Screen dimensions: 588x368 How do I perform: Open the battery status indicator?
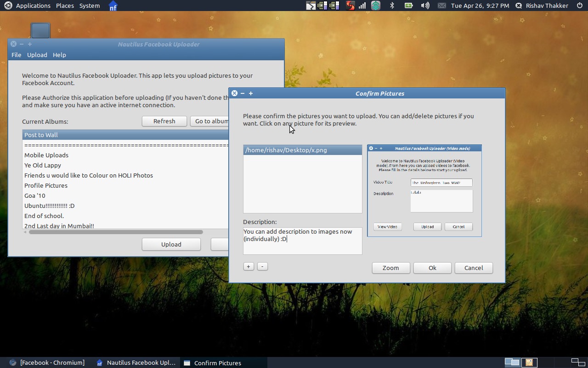[x=408, y=6]
